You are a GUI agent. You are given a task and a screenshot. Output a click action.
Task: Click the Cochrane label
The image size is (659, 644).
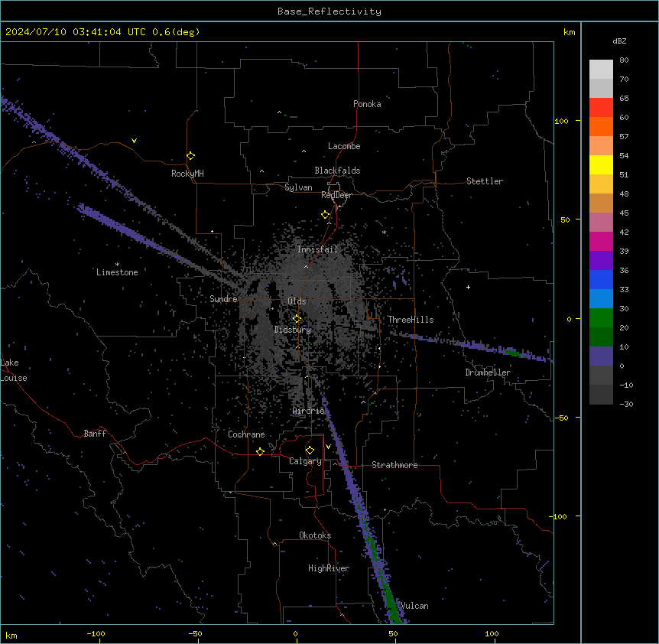(x=246, y=434)
